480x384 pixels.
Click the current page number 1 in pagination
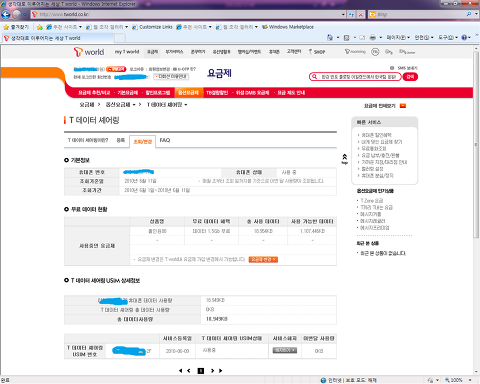201,371
